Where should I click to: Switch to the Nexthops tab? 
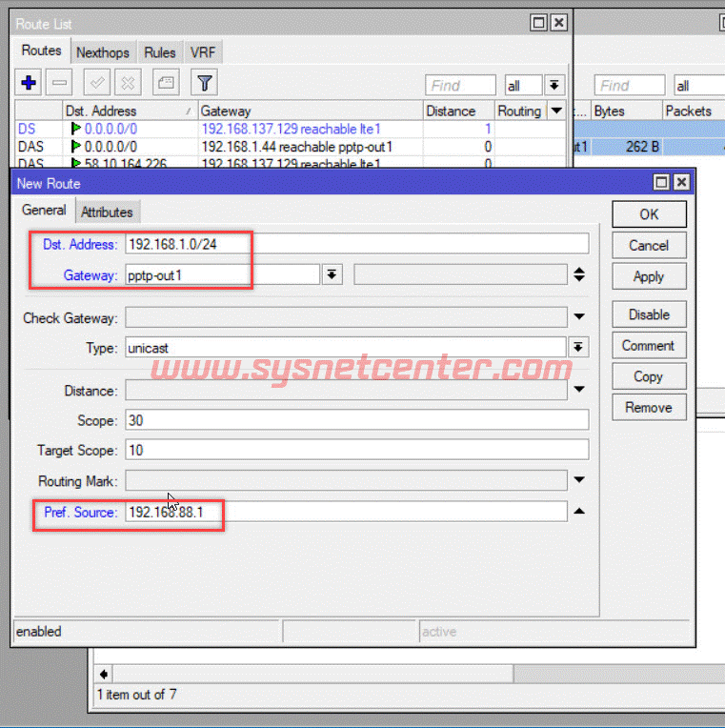[103, 52]
